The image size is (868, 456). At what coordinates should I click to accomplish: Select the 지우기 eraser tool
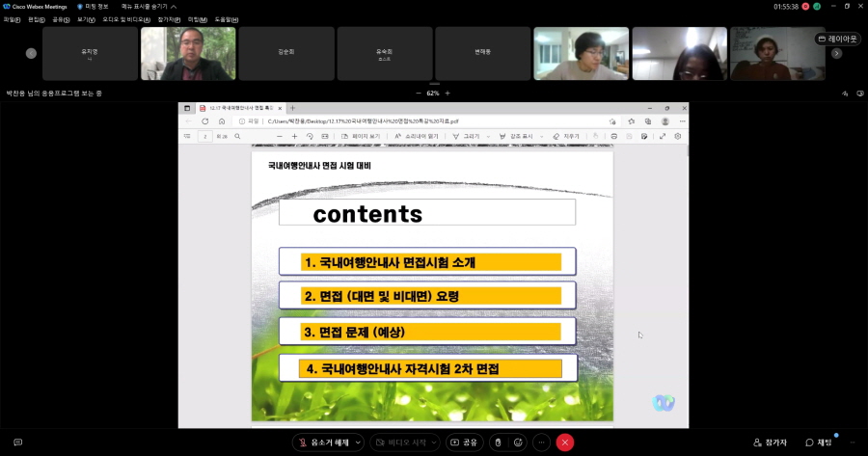coord(566,136)
